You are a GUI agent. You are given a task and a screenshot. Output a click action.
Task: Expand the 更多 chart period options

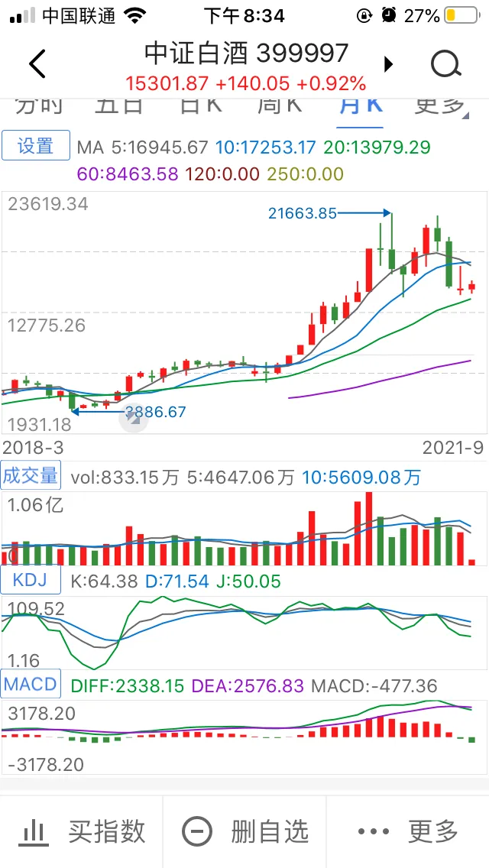tap(439, 105)
